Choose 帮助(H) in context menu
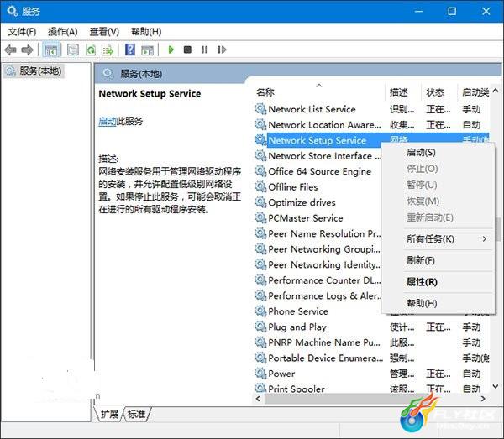Viewport: 504px width, 439px height. pos(422,303)
